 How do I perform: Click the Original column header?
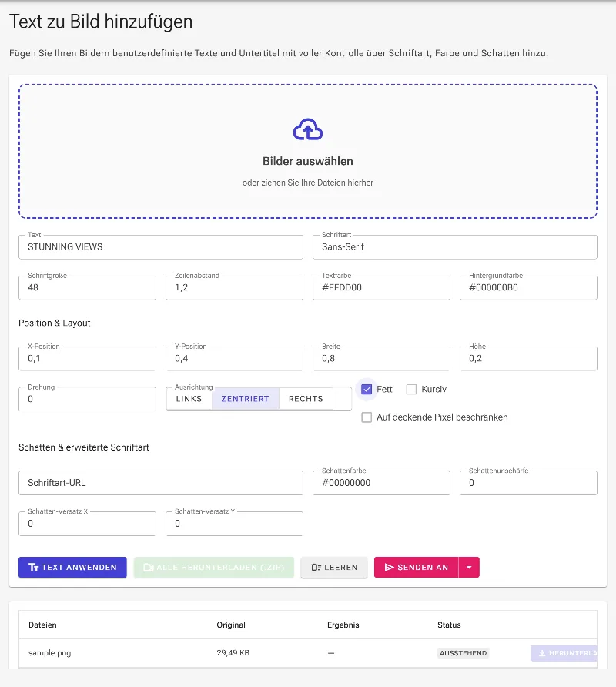(231, 625)
